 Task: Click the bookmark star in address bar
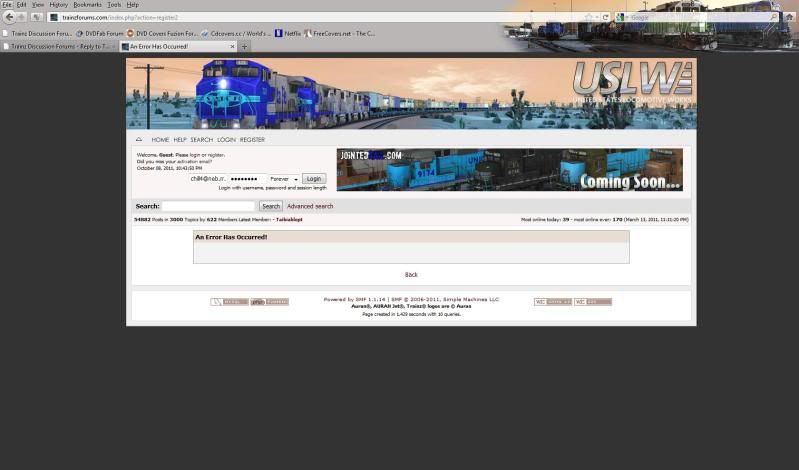click(589, 17)
